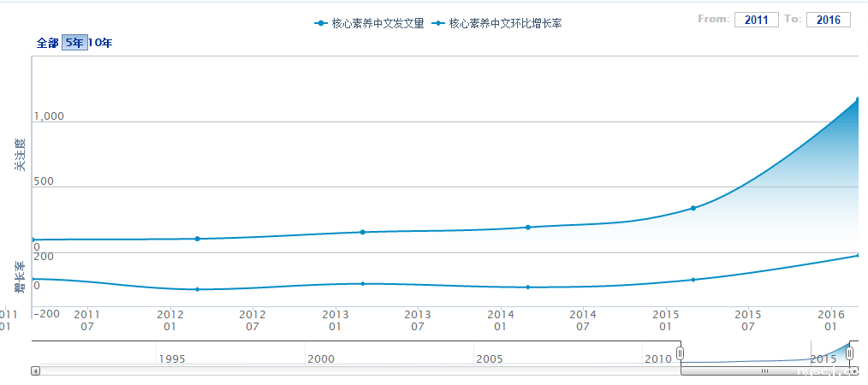The image size is (868, 385).
Task: Click the horizontal scrollbar thumb
Action: pos(765,370)
